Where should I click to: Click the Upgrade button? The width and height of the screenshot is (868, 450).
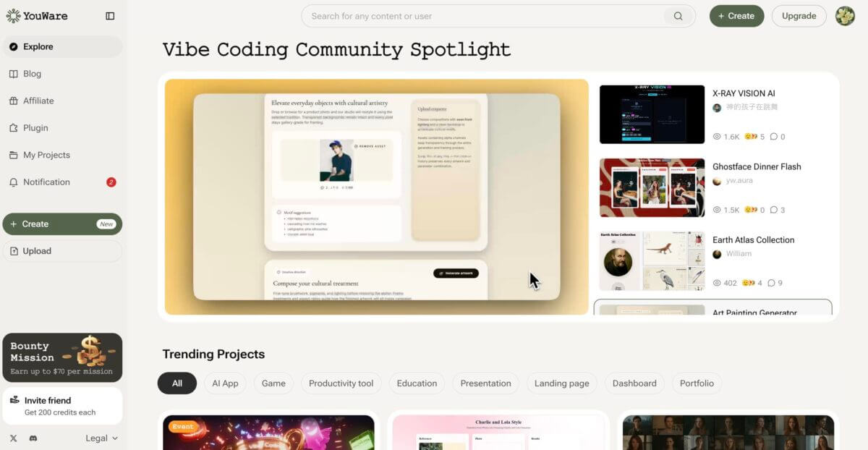pyautogui.click(x=799, y=16)
